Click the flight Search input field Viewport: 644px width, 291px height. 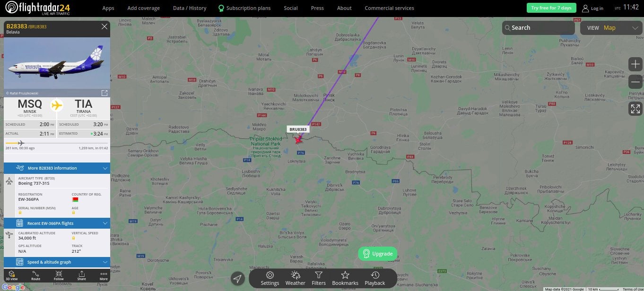pos(538,28)
